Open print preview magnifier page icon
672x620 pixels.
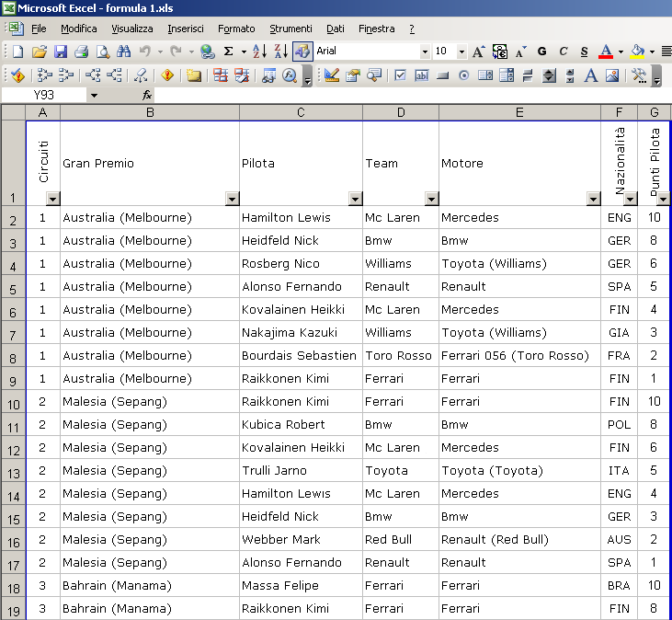[x=102, y=52]
